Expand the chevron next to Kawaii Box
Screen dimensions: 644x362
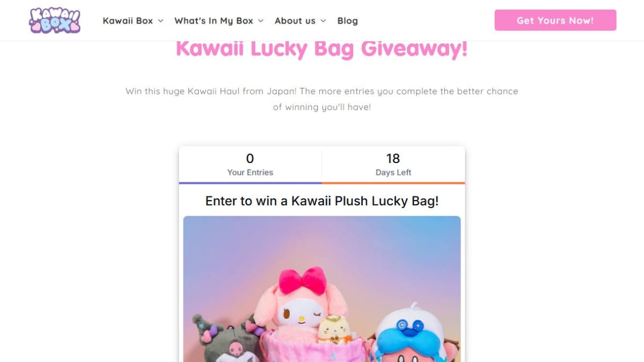160,21
